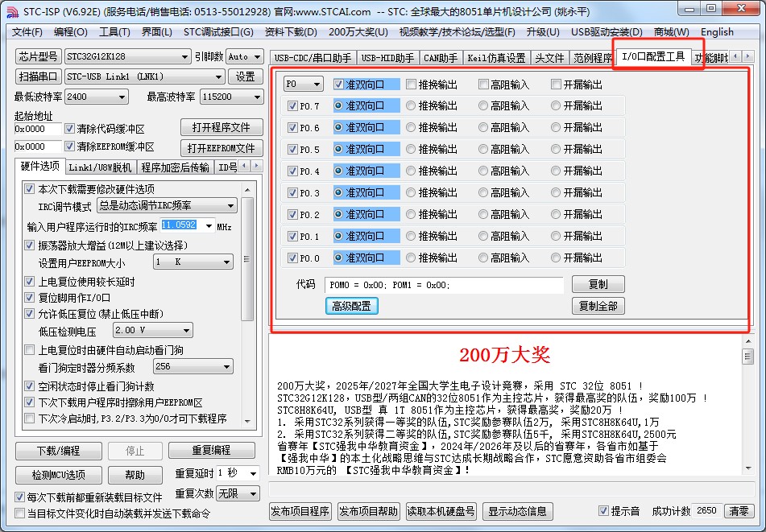The height and width of the screenshot is (532, 766).
Task: Click the 打开EEPROM文件 button
Action: tap(222, 148)
